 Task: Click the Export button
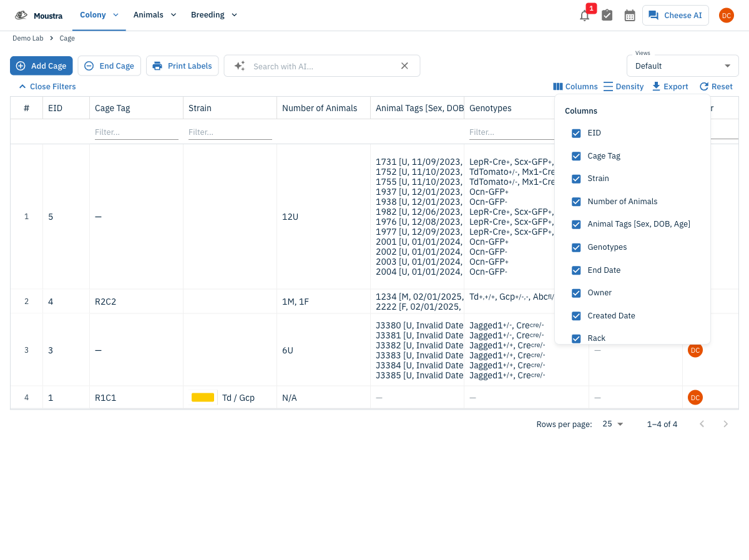point(670,87)
